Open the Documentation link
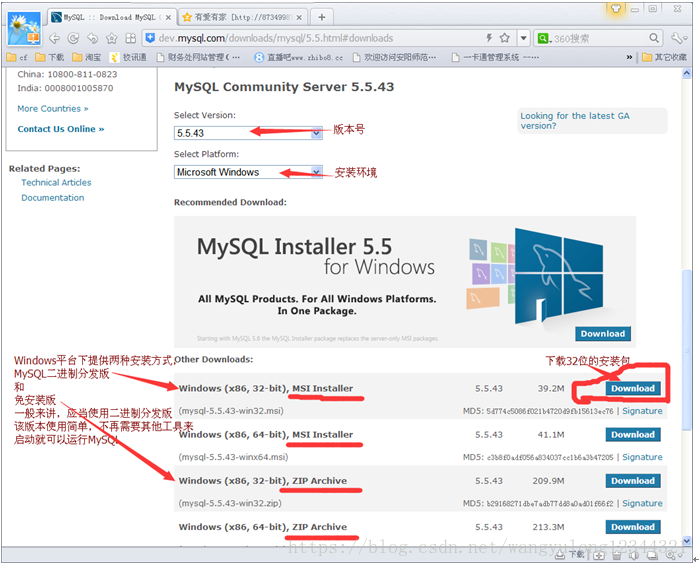The height and width of the screenshot is (567, 699). [x=53, y=197]
